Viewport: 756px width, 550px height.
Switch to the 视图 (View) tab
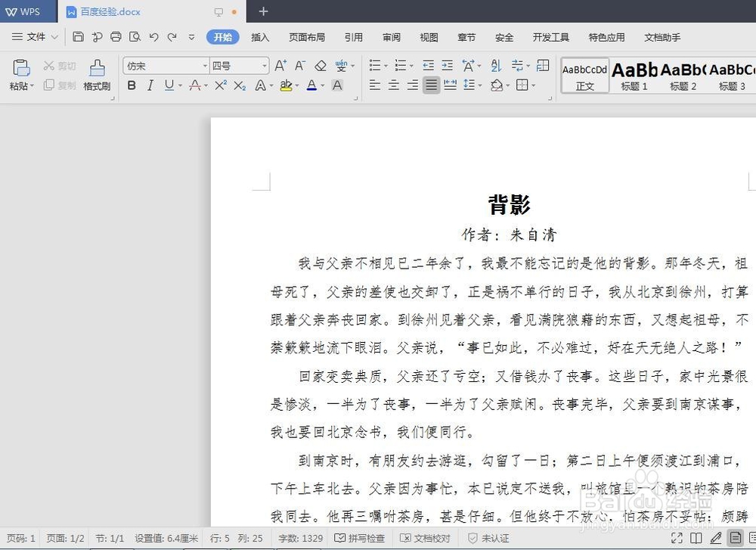click(x=429, y=37)
